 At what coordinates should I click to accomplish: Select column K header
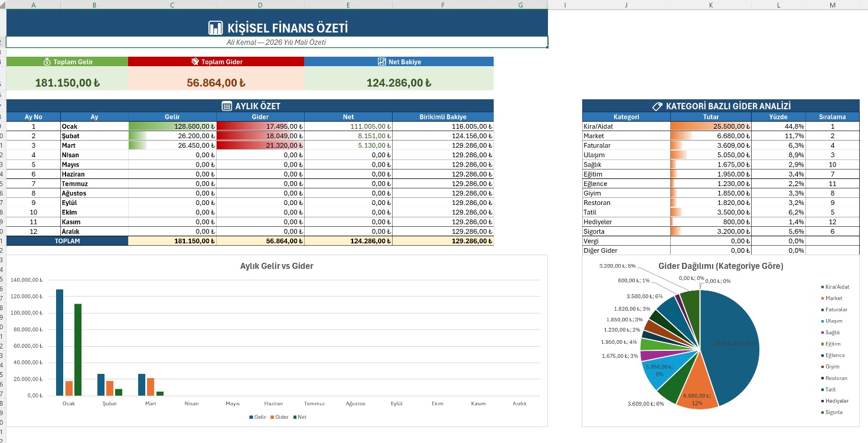click(711, 5)
